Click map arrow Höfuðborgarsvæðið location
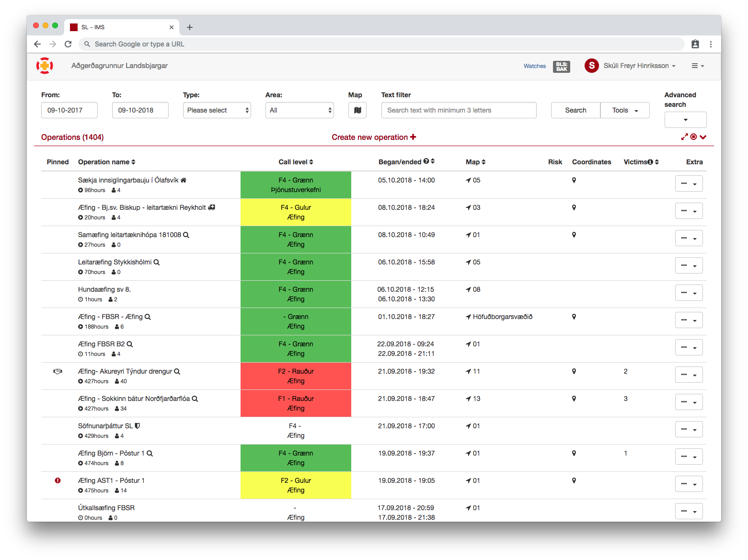This screenshot has width=748, height=560. (499, 317)
